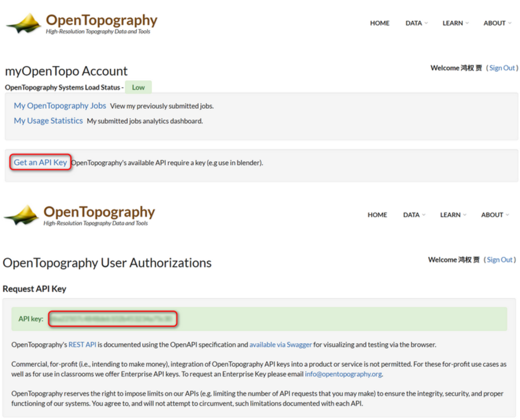Sign out from the User Authorizations page
This screenshot has width=520, height=420.
point(499,260)
